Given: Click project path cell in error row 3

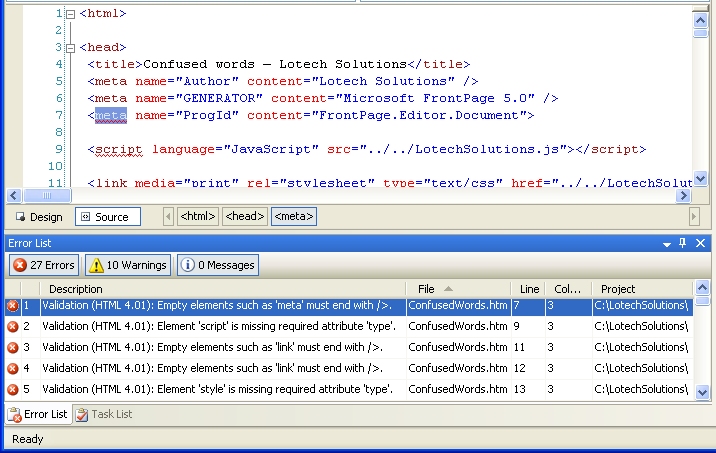Looking at the screenshot, I should (x=641, y=348).
